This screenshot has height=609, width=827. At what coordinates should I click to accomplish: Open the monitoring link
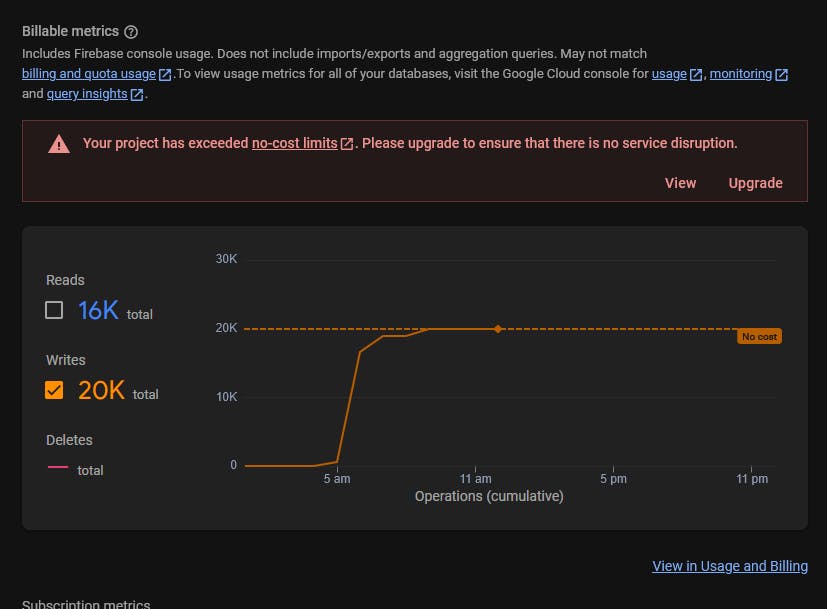[x=741, y=74]
